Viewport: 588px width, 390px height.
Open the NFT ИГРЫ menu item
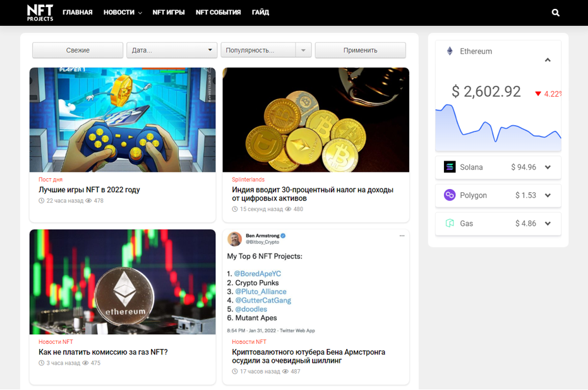point(169,13)
